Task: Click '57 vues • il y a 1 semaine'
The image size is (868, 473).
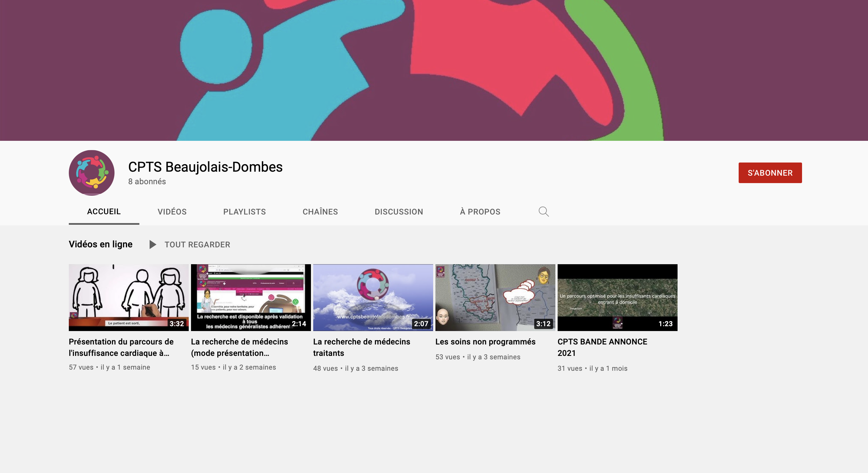Action: click(110, 367)
